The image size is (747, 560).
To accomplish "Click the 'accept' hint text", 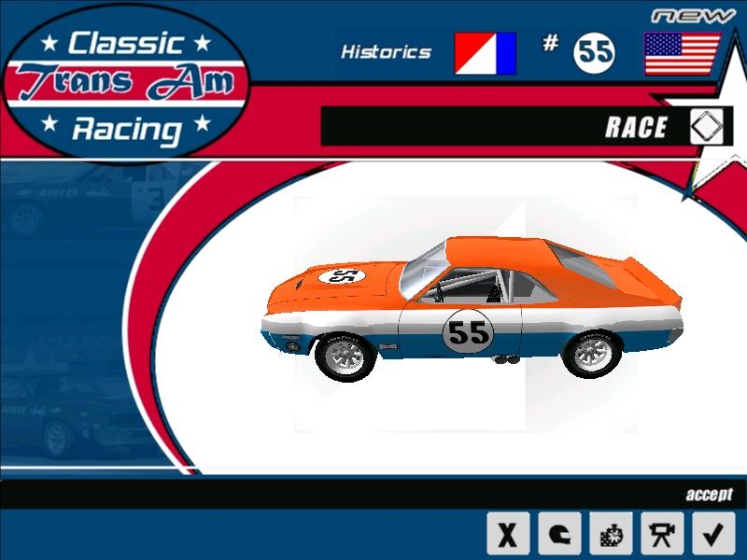I will pos(710,495).
